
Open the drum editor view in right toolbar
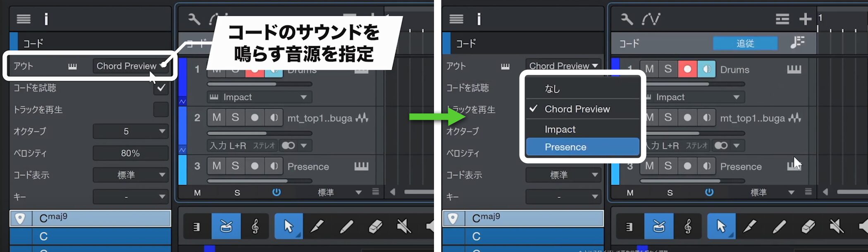click(659, 226)
